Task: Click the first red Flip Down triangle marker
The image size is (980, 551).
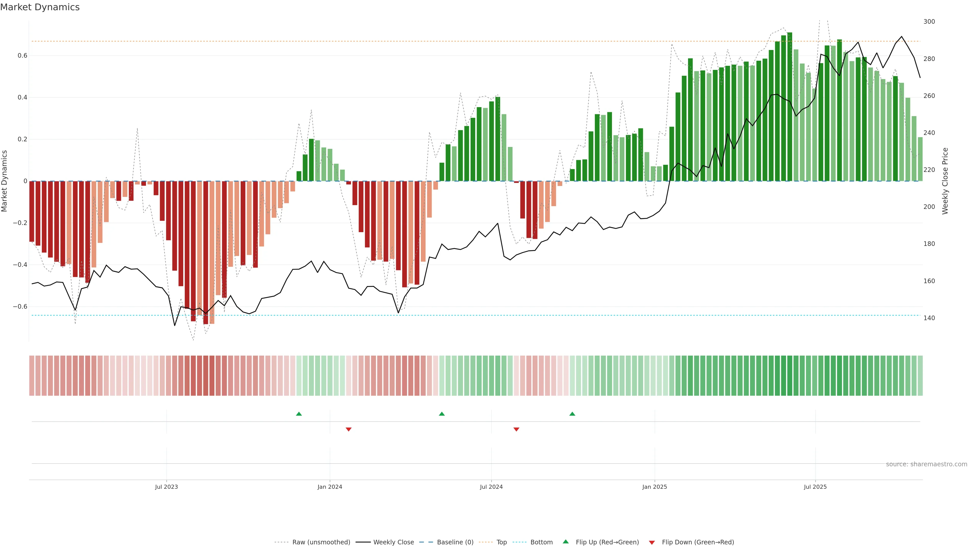Action: click(348, 429)
